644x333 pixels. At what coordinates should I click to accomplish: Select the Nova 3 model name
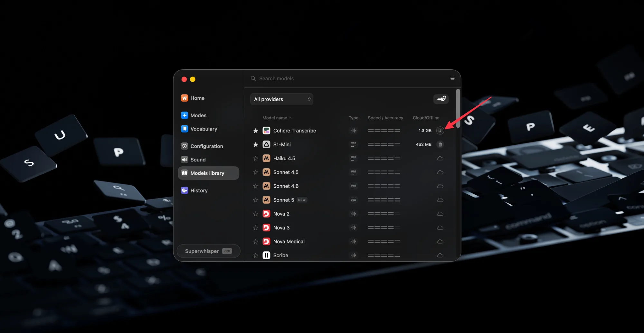(x=281, y=228)
